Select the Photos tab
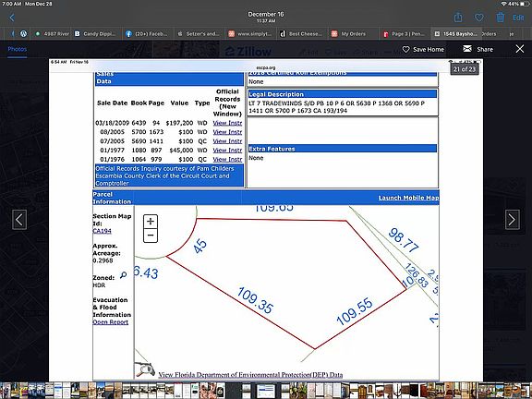The width and height of the screenshot is (532, 399). pos(18,49)
